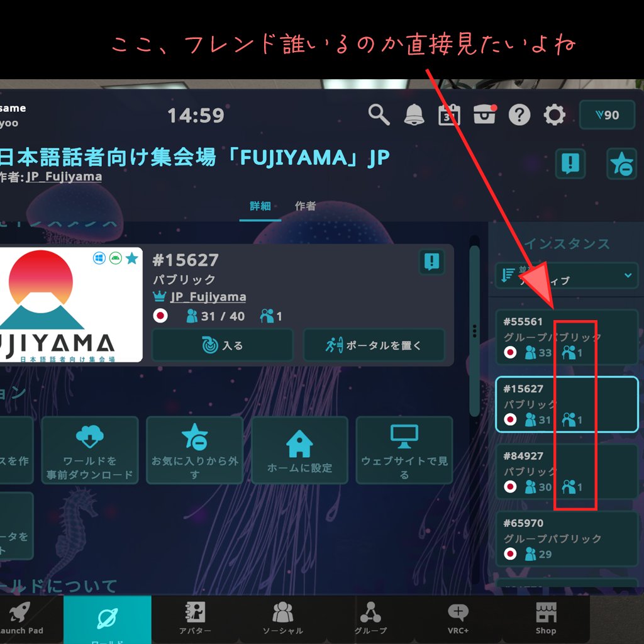Switch to the 作者 tab
This screenshot has height=644, width=644.
[305, 206]
